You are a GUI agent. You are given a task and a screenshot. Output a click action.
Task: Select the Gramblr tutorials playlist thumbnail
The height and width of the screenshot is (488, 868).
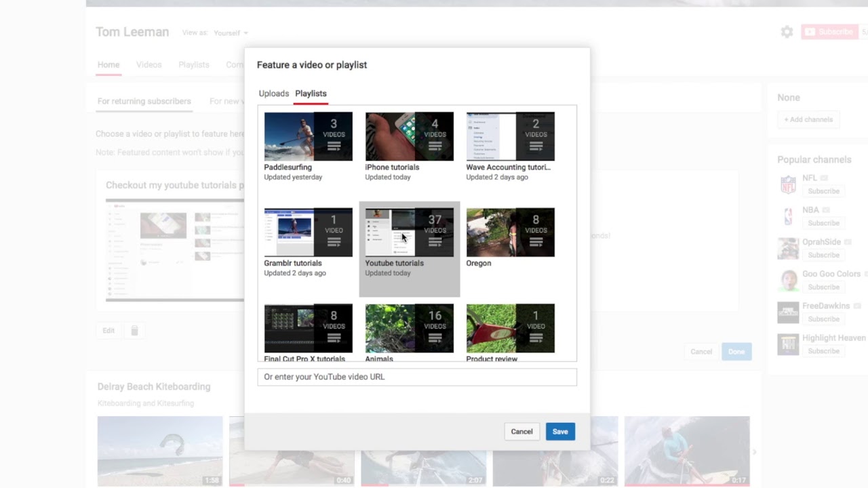pyautogui.click(x=308, y=232)
